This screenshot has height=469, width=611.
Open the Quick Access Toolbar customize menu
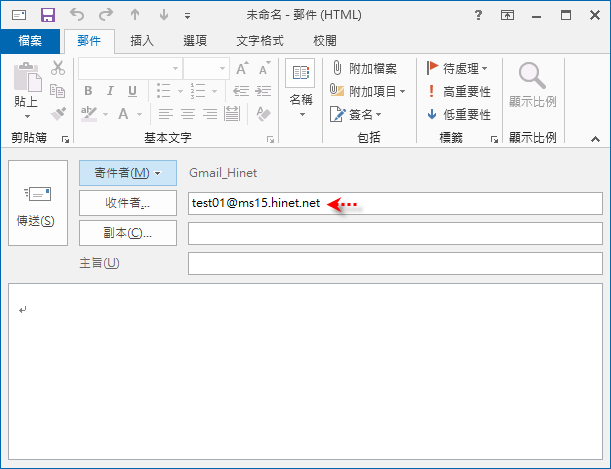pyautogui.click(x=187, y=16)
